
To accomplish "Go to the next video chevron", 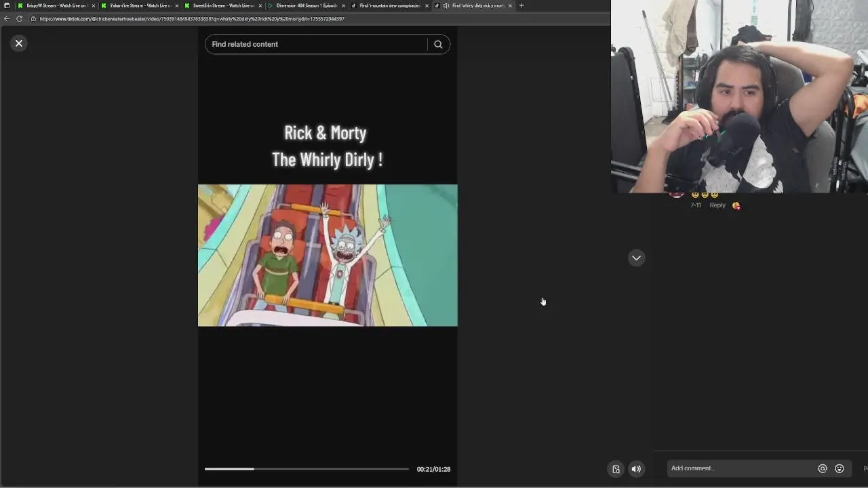I will [x=636, y=258].
